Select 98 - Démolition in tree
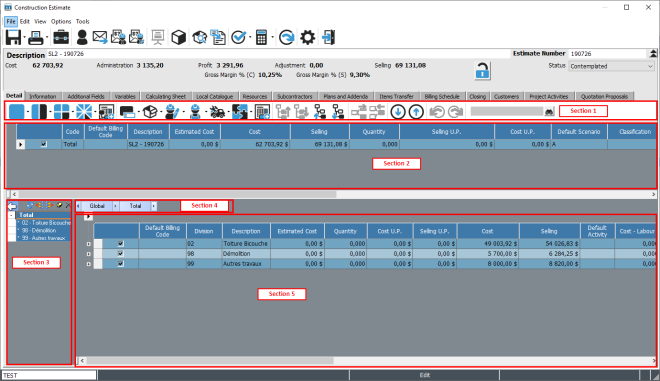 point(39,230)
